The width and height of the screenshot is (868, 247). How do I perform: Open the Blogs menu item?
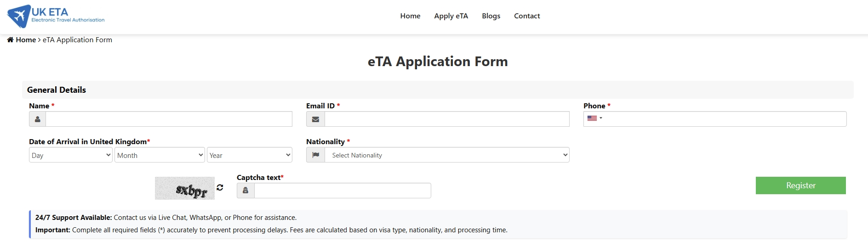(x=491, y=16)
